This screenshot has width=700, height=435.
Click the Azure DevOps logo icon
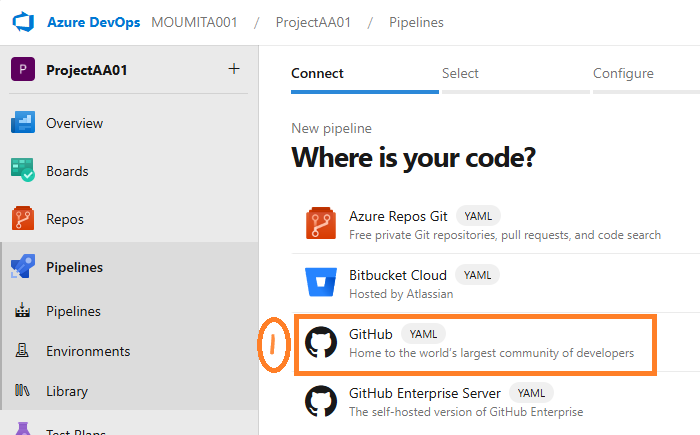click(x=23, y=22)
